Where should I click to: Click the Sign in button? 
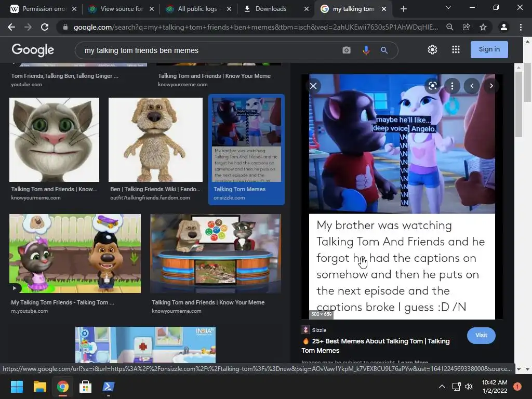489,49
